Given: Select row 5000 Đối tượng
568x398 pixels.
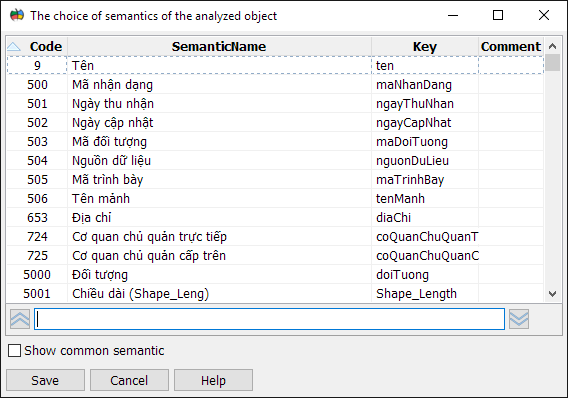Looking at the screenshot, I should pos(275,275).
